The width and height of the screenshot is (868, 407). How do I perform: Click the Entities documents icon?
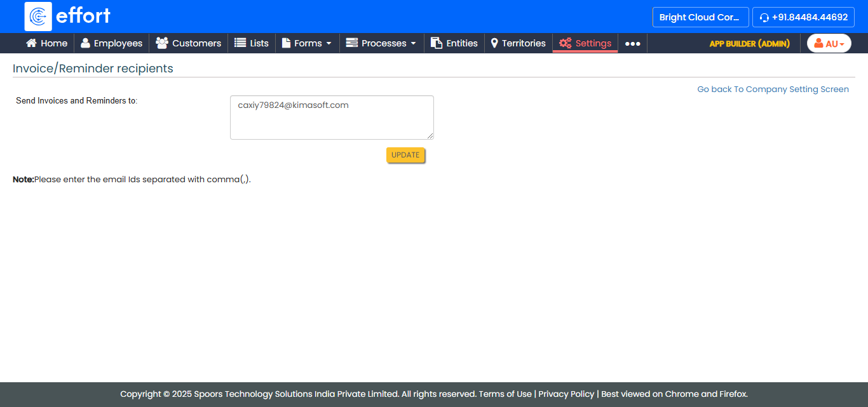(437, 43)
